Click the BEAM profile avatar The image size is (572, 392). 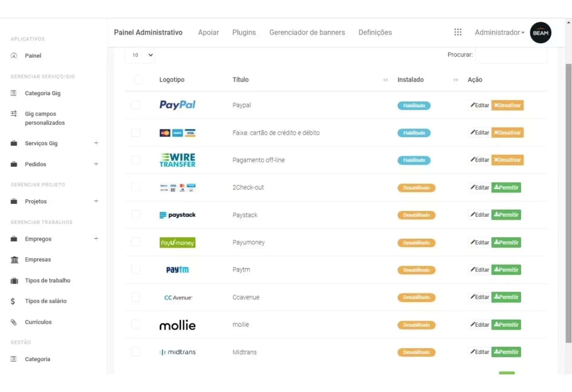[x=540, y=33]
